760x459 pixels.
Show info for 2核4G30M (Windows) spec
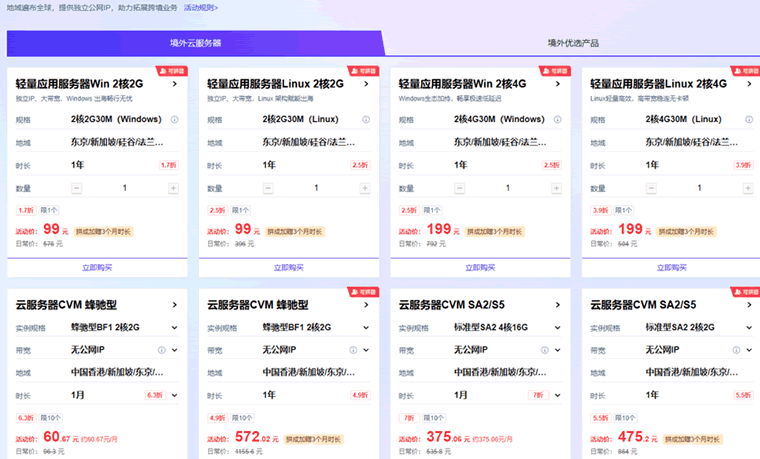tap(557, 119)
